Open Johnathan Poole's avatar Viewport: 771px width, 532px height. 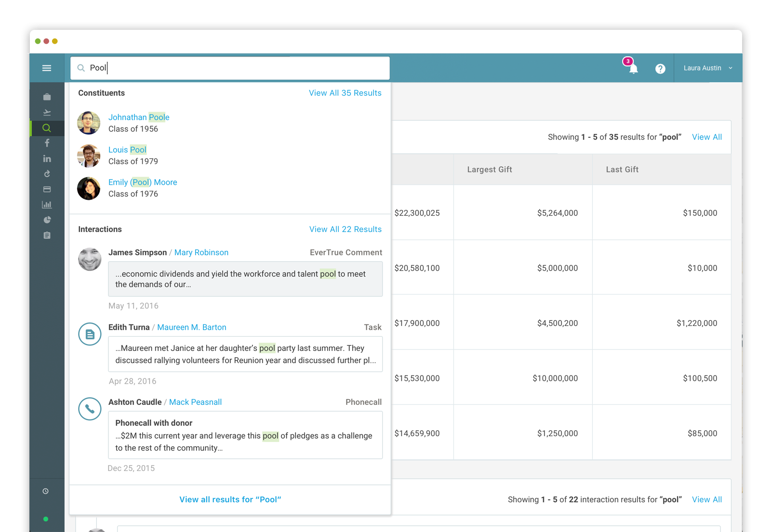tap(89, 123)
